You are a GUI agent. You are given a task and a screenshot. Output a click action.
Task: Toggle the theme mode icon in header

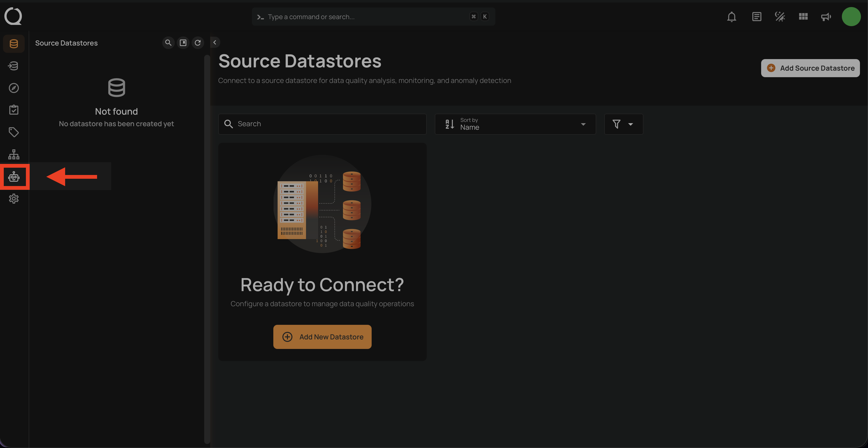pyautogui.click(x=780, y=17)
